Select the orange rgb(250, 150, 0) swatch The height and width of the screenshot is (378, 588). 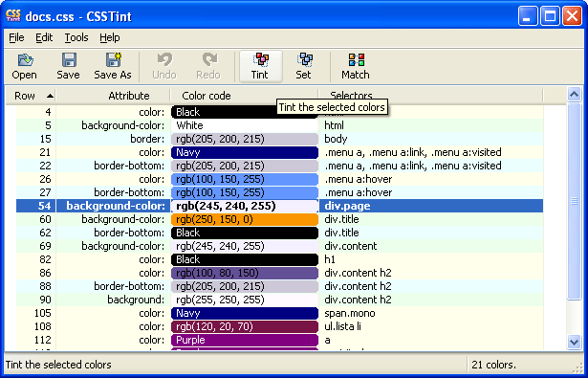(245, 219)
